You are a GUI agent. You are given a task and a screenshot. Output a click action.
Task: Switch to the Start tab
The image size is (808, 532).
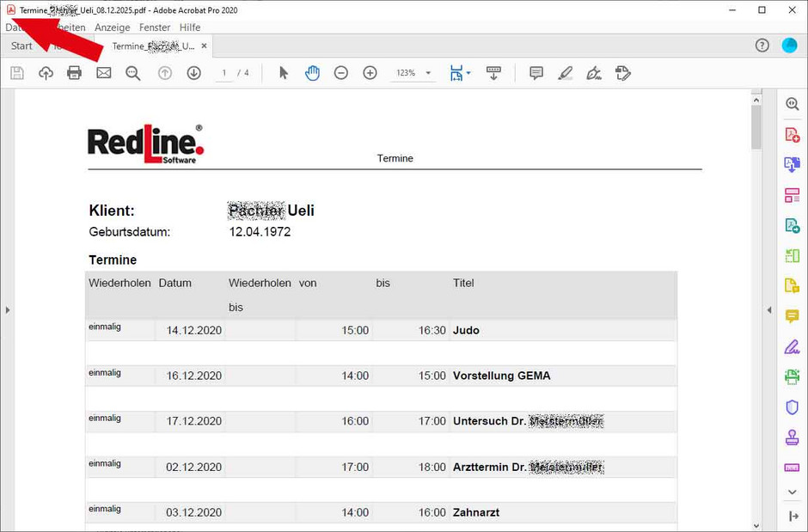tap(21, 46)
